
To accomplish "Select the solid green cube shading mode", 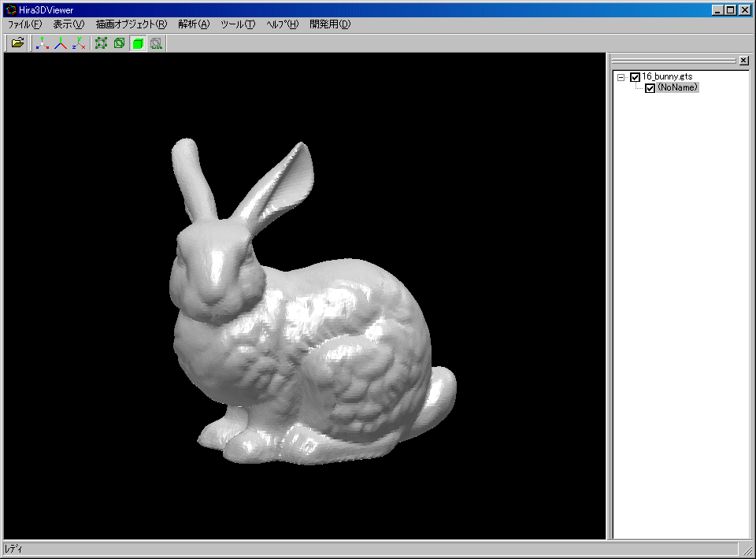I will click(x=138, y=43).
